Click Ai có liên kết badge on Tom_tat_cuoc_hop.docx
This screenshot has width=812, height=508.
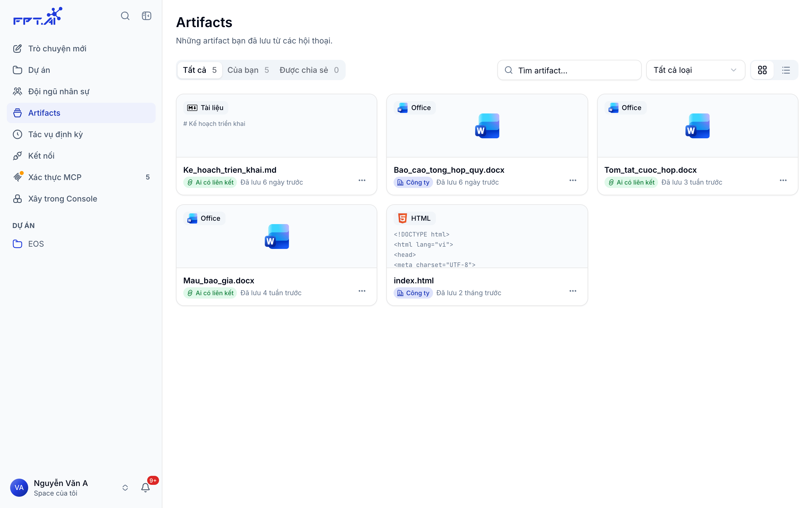631,182
